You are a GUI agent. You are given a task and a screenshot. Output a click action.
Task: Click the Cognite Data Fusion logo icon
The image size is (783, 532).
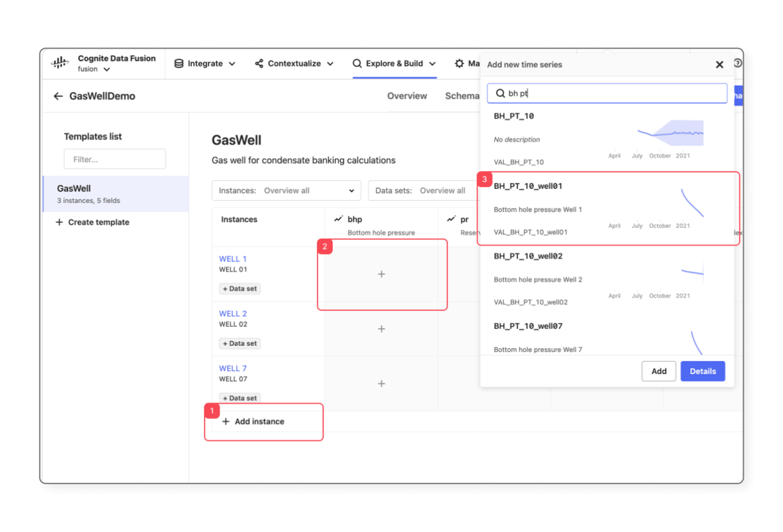tap(61, 63)
